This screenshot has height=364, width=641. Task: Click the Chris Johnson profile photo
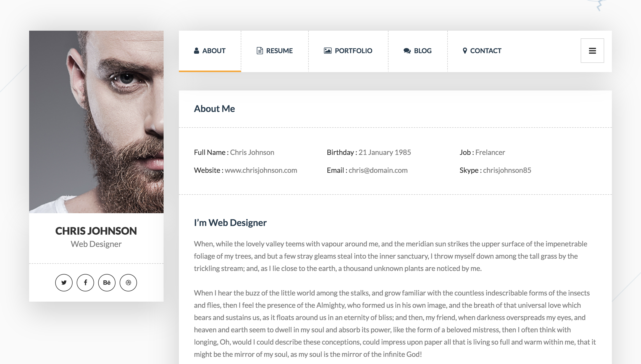tap(96, 121)
